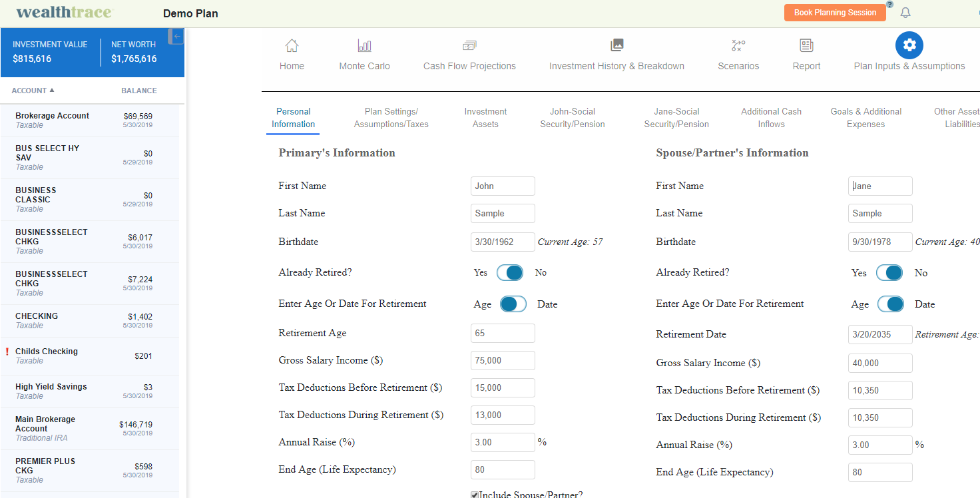Viewport: 980px width, 498px height.
Task: Click Spouse's End Age field
Action: tap(880, 472)
